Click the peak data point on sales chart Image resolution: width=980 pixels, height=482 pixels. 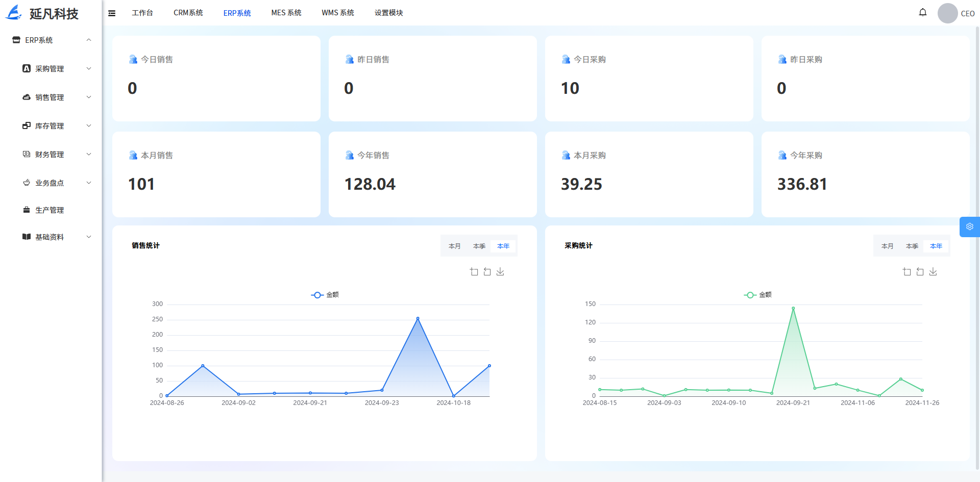pos(418,319)
